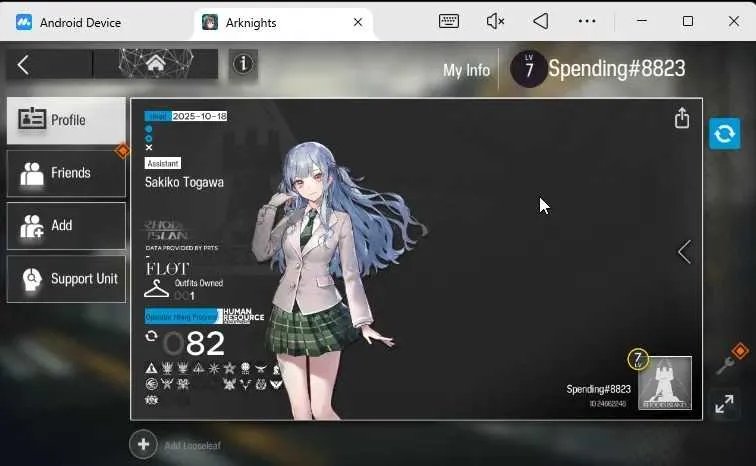Switch to the Friends tab
This screenshot has width=756, height=466.
click(67, 173)
